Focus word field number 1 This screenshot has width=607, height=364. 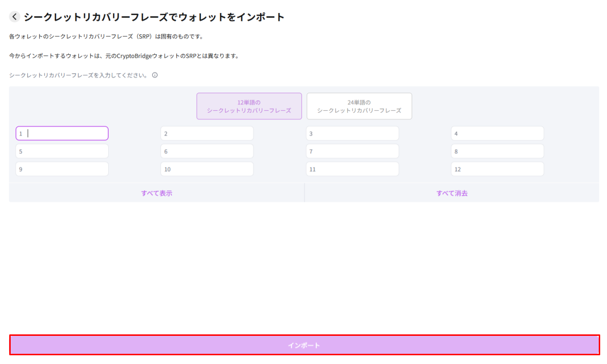click(62, 133)
